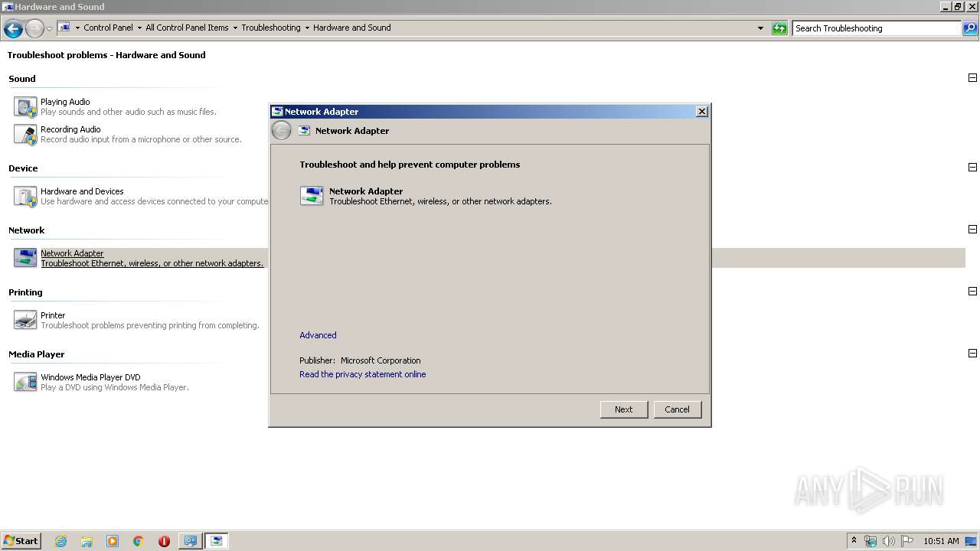
Task: Expand dropdown arrow after Troubleshooting breadcrumb
Action: (307, 28)
